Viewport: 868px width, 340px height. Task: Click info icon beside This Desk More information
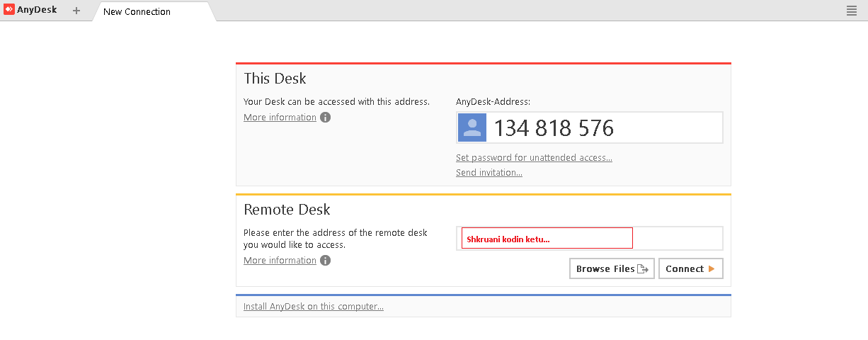point(325,118)
